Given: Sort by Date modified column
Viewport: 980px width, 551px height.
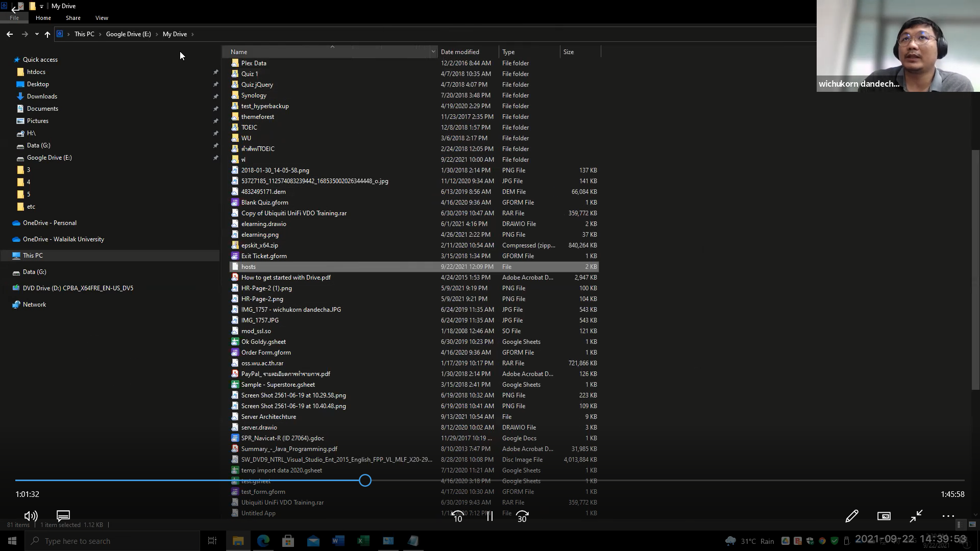Looking at the screenshot, I should (460, 52).
